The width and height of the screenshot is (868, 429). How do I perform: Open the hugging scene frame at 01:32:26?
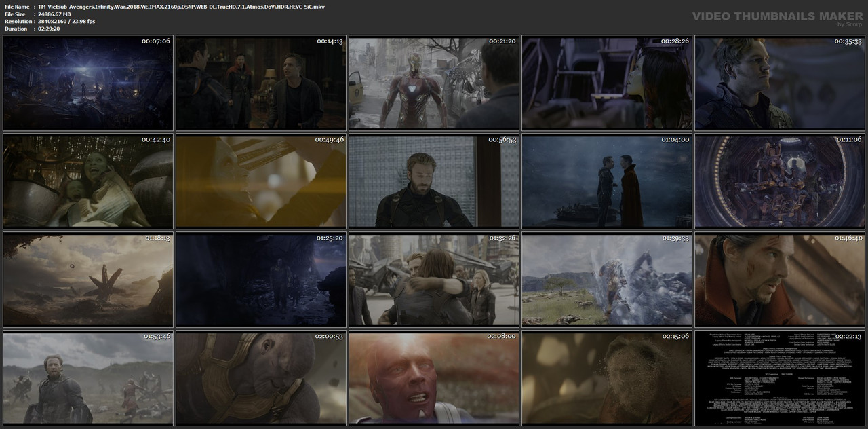(434, 280)
